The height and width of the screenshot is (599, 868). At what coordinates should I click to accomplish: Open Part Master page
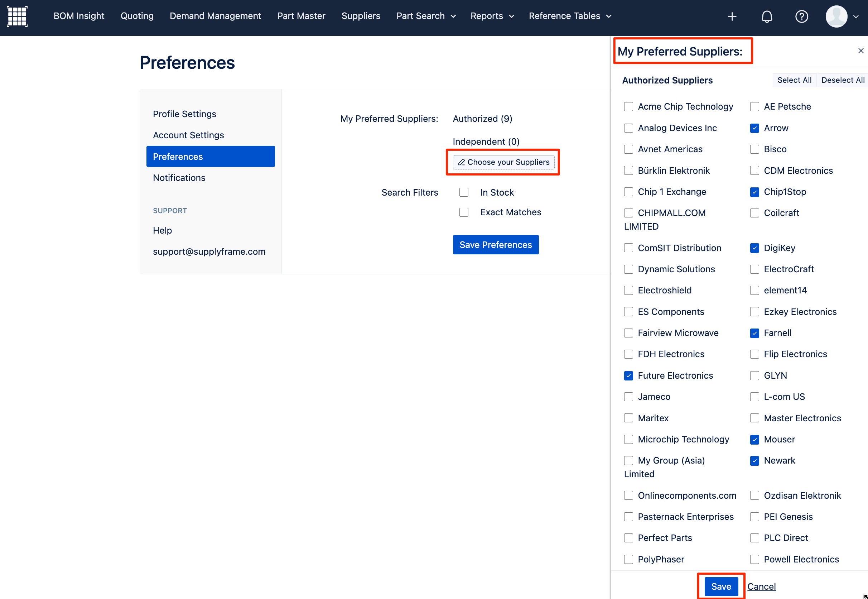301,16
